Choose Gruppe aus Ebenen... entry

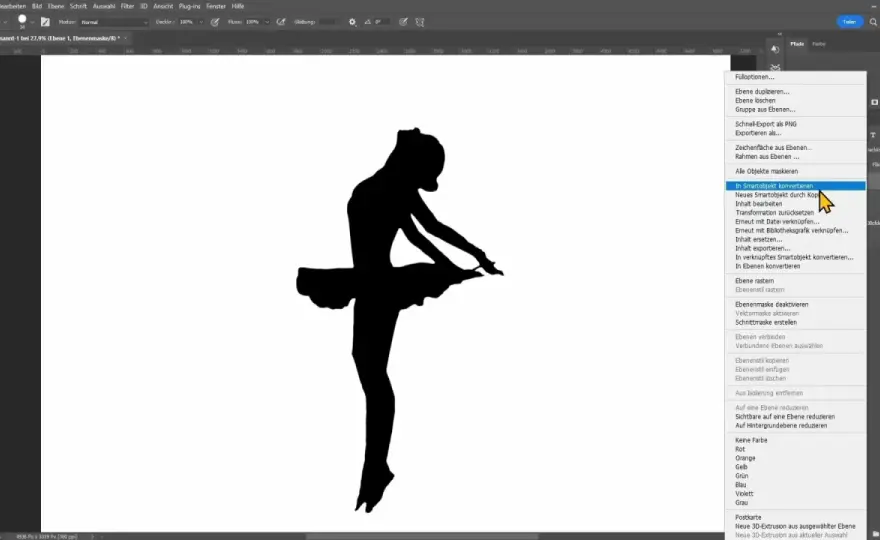point(795,109)
